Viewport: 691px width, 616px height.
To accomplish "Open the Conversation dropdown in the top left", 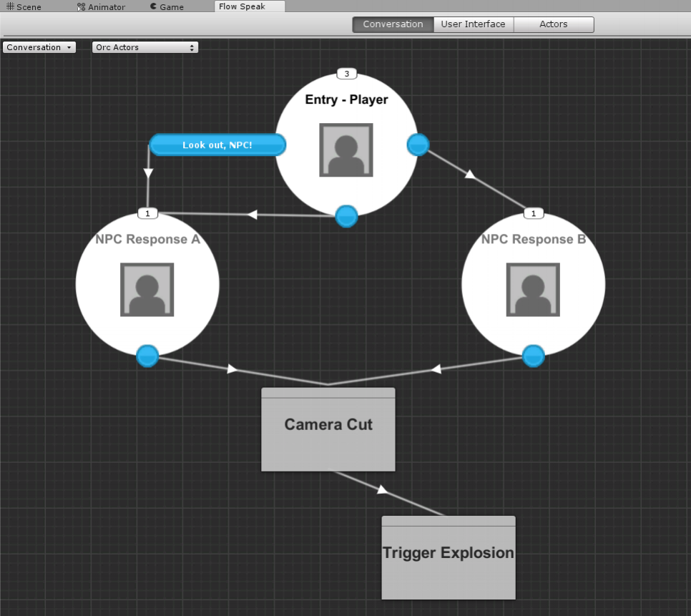I will tap(39, 47).
